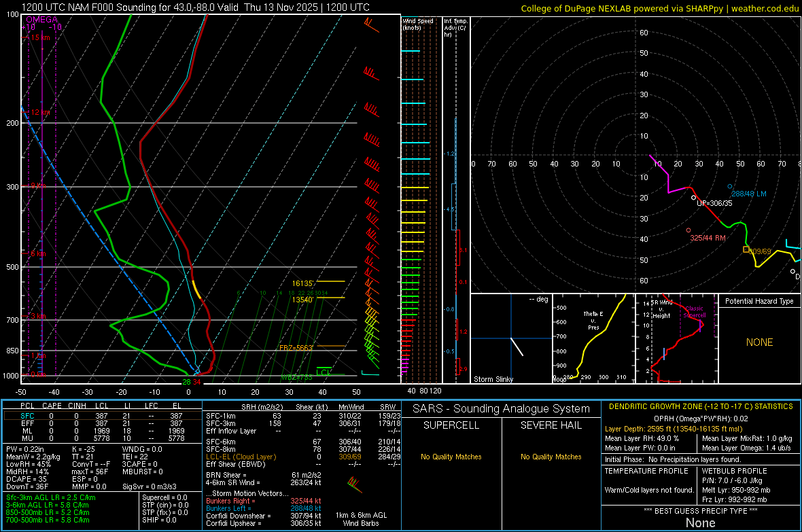Click the SFC-1km shear table row
This screenshot has height=532, width=802.
(303, 416)
